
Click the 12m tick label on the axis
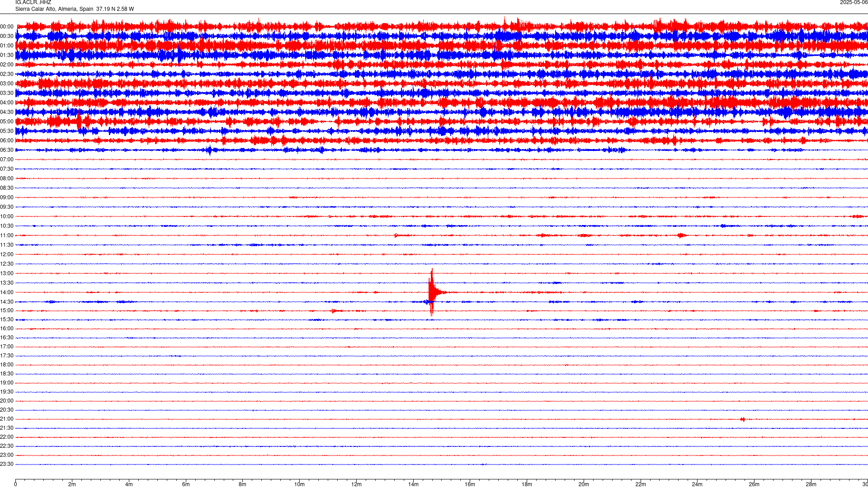click(357, 484)
